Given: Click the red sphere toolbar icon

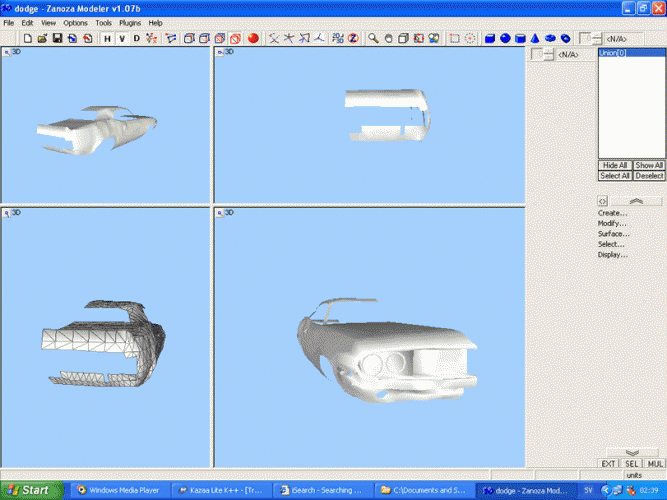Looking at the screenshot, I should tap(253, 39).
